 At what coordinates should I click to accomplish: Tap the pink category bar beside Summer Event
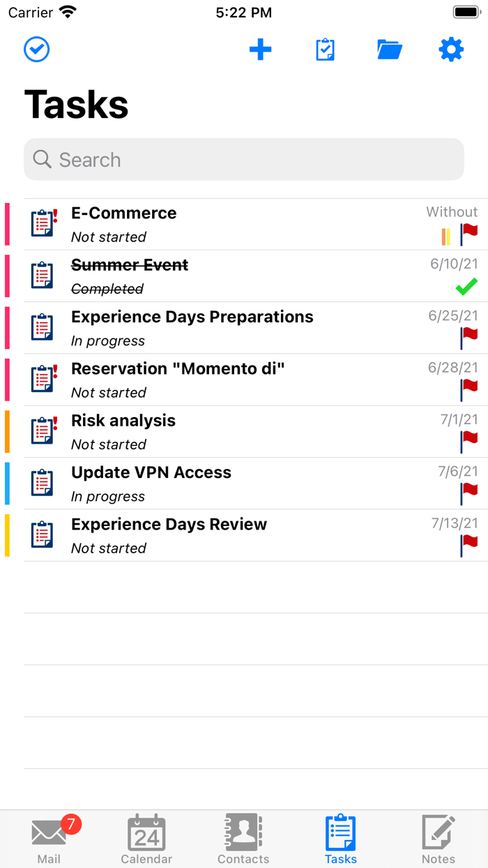(7, 275)
